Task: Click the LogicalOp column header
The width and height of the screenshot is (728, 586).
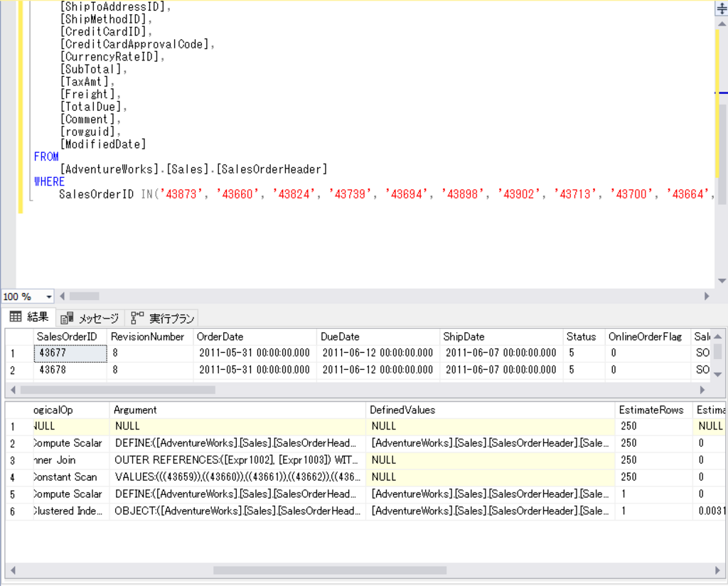Action: [x=71, y=410]
